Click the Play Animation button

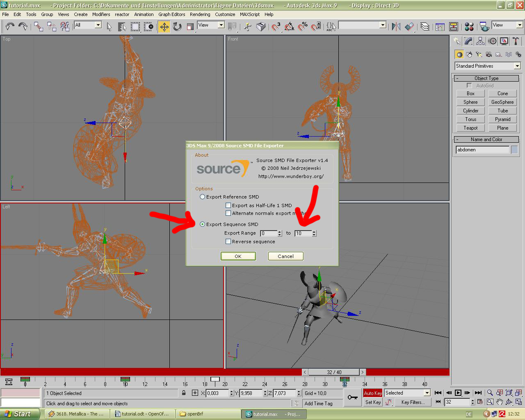click(x=458, y=393)
